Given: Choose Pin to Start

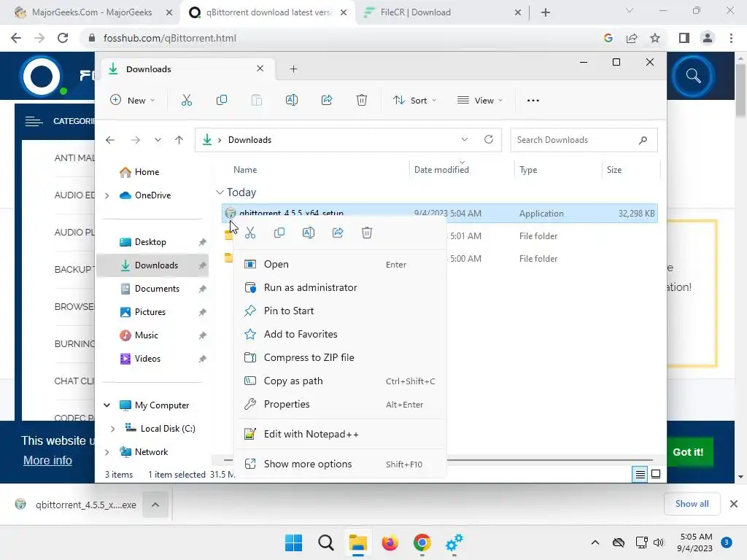Looking at the screenshot, I should [x=340, y=311].
